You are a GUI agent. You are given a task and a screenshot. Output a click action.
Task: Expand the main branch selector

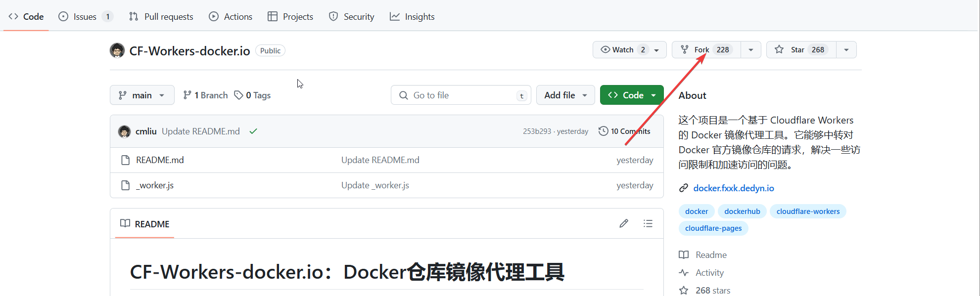coord(142,95)
